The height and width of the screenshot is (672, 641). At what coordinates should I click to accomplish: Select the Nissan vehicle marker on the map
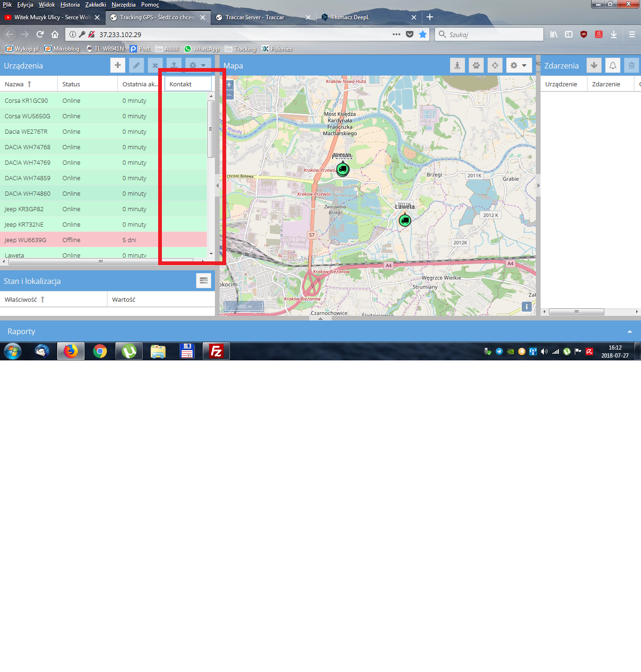(343, 169)
